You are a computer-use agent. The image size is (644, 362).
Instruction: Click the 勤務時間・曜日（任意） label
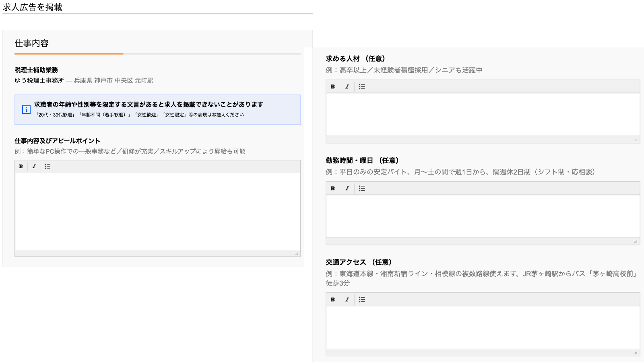[363, 160]
